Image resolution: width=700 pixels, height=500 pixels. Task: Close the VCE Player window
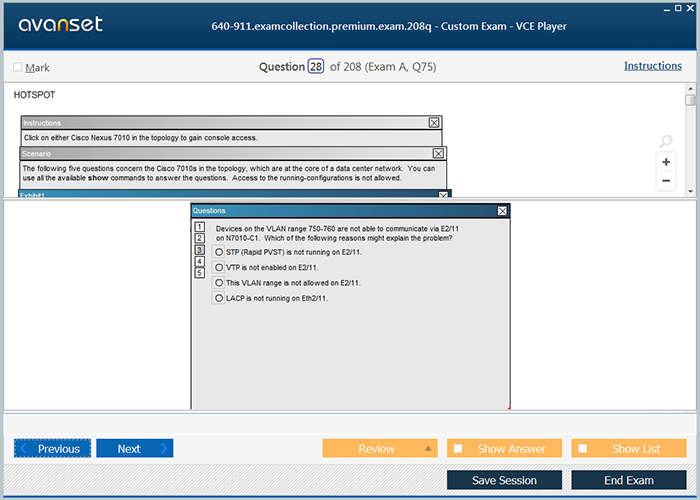click(x=690, y=8)
